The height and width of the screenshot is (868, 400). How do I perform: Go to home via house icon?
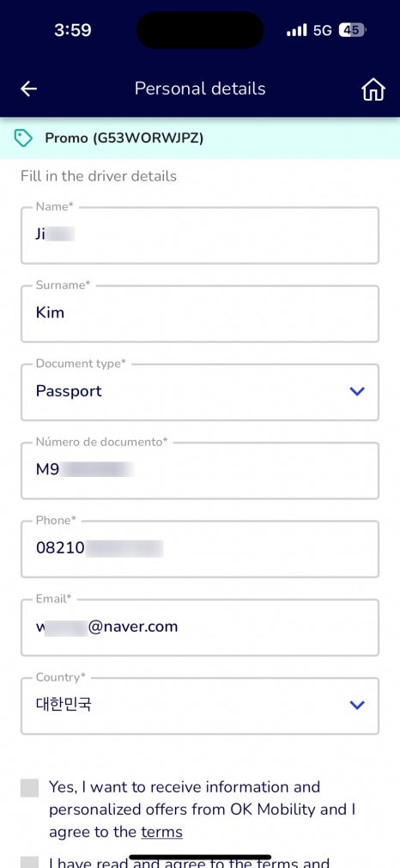[373, 89]
